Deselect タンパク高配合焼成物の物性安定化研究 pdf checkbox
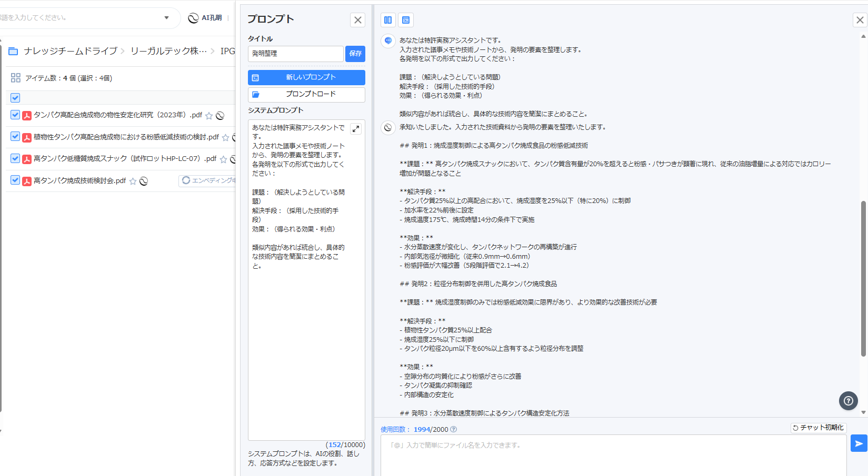Image resolution: width=868 pixels, height=476 pixels. click(15, 115)
